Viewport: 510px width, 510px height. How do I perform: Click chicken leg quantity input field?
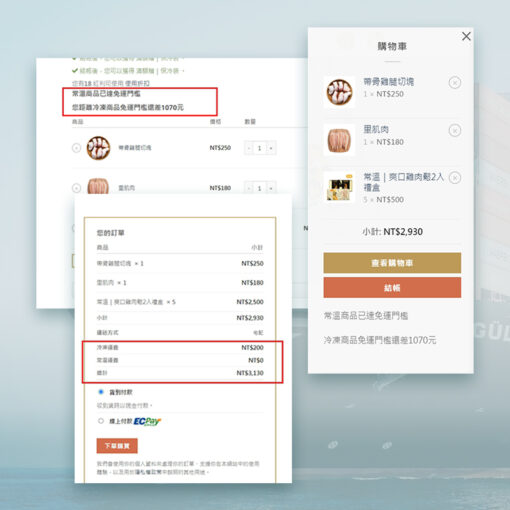pos(260,148)
